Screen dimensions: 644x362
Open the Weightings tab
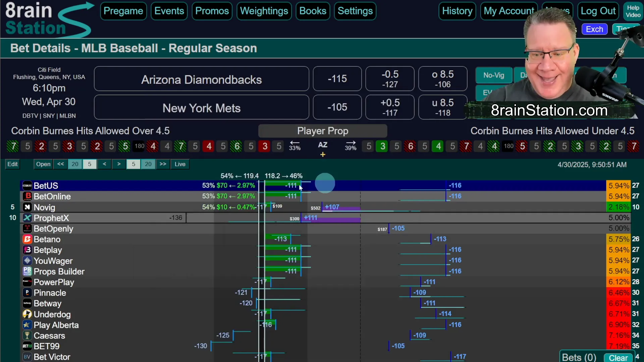pos(264,11)
